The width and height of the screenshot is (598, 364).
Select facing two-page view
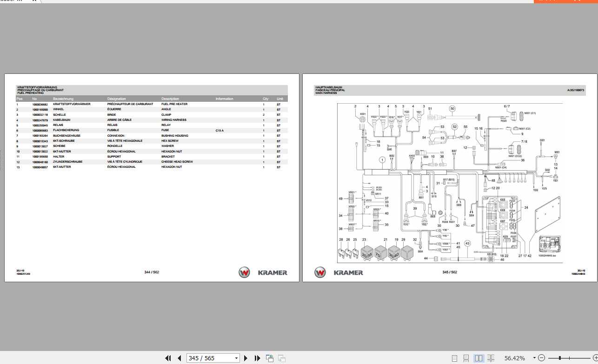click(x=478, y=358)
